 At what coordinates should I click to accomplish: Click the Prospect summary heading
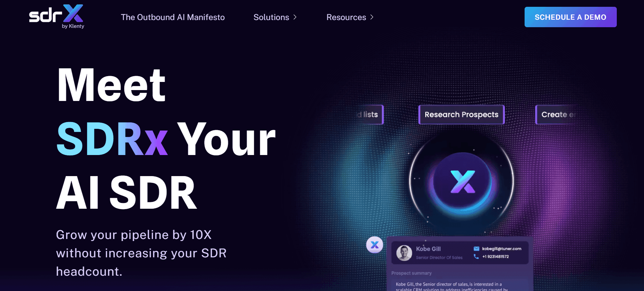(411, 273)
